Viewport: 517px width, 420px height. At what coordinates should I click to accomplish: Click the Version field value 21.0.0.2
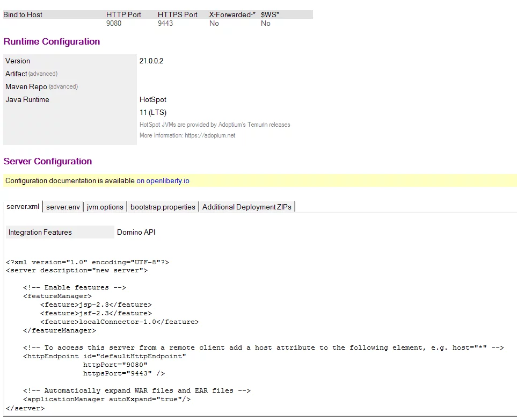[151, 61]
